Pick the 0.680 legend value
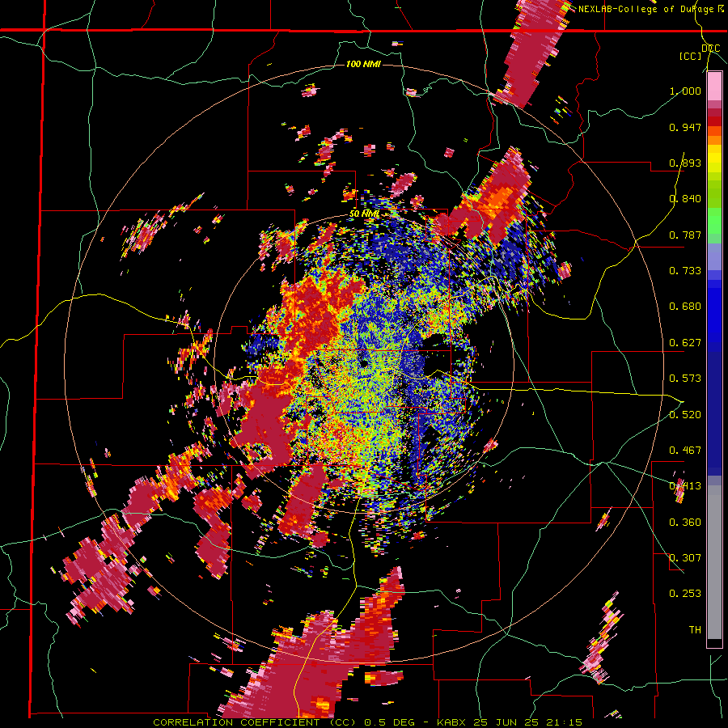 click(x=685, y=307)
